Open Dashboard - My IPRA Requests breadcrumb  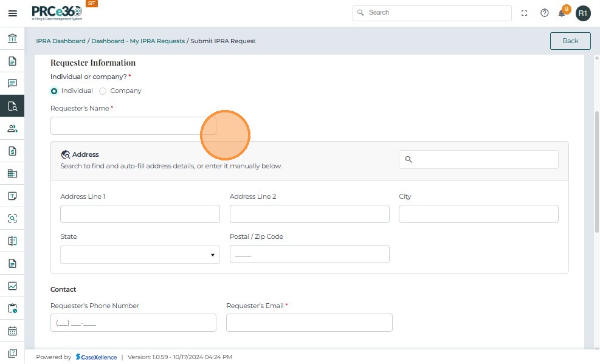tap(138, 41)
